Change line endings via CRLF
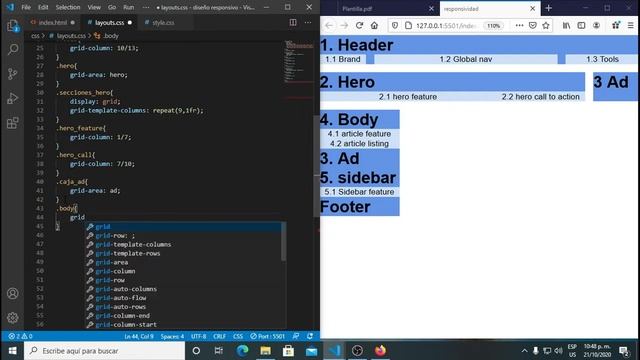 click(219, 336)
